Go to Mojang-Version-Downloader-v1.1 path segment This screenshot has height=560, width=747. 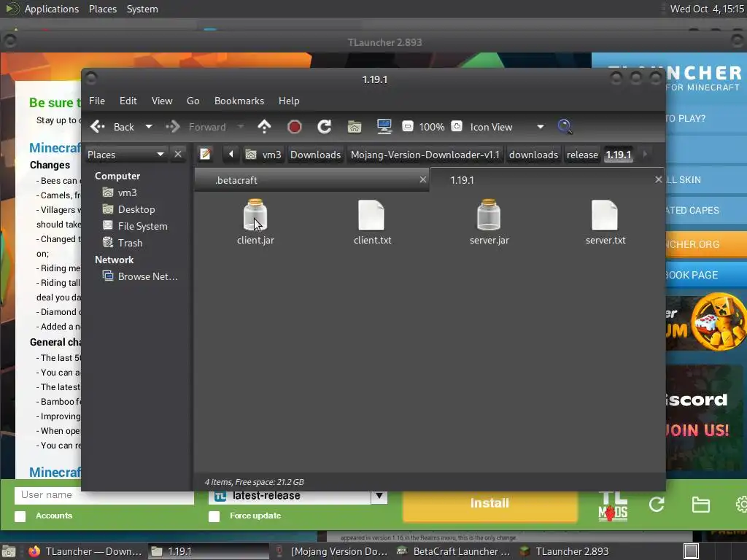click(x=425, y=155)
